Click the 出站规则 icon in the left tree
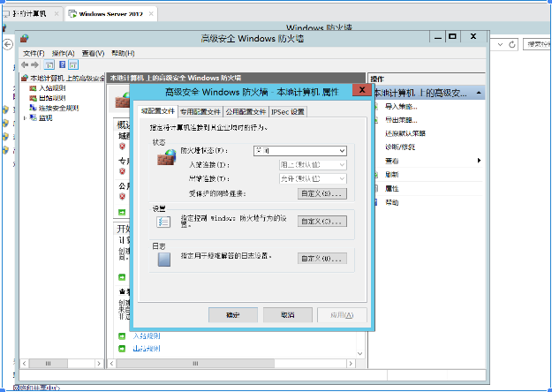 tap(33, 98)
